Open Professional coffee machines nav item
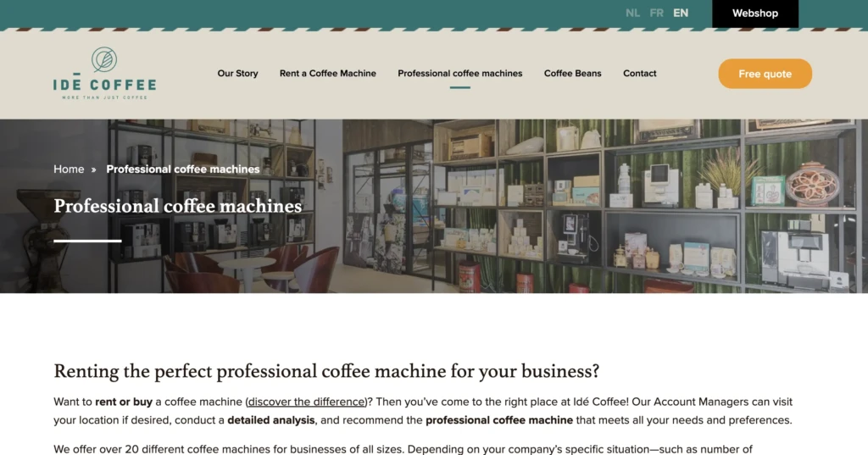 click(460, 73)
